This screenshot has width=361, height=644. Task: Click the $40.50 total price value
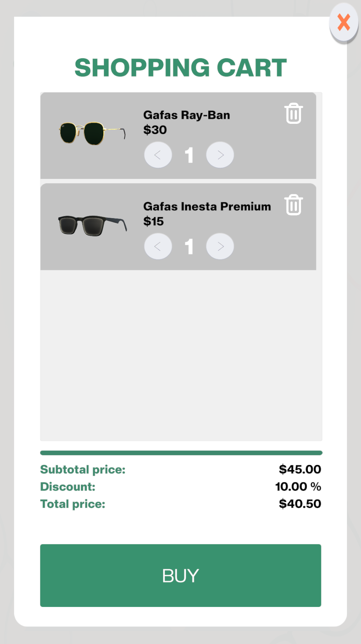300,504
